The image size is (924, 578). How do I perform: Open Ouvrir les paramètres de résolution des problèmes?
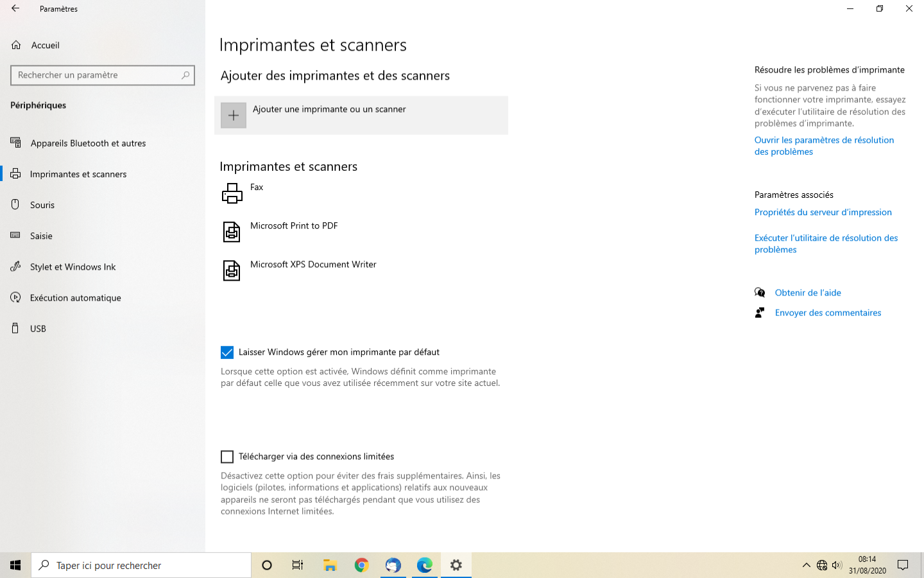point(824,146)
